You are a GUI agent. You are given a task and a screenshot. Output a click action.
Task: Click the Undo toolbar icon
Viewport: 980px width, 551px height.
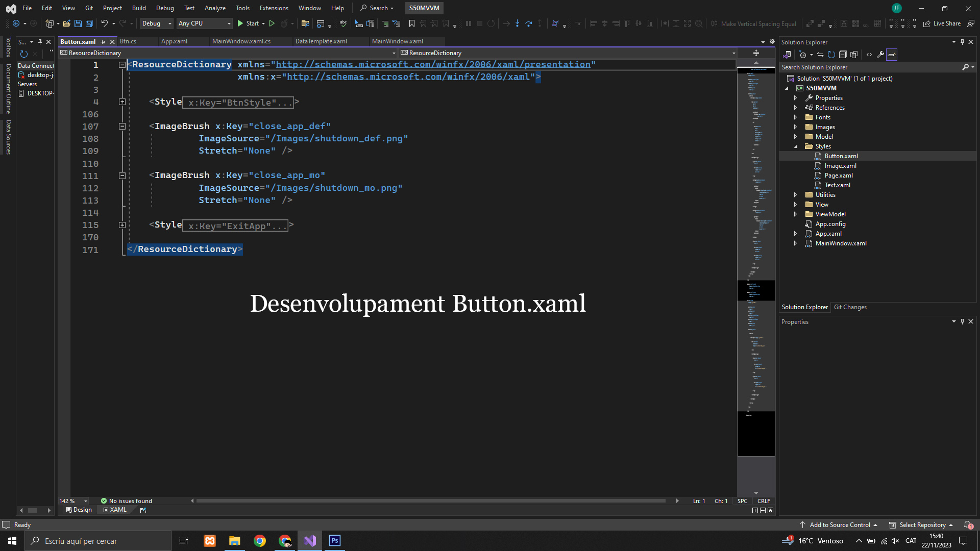tap(104, 23)
